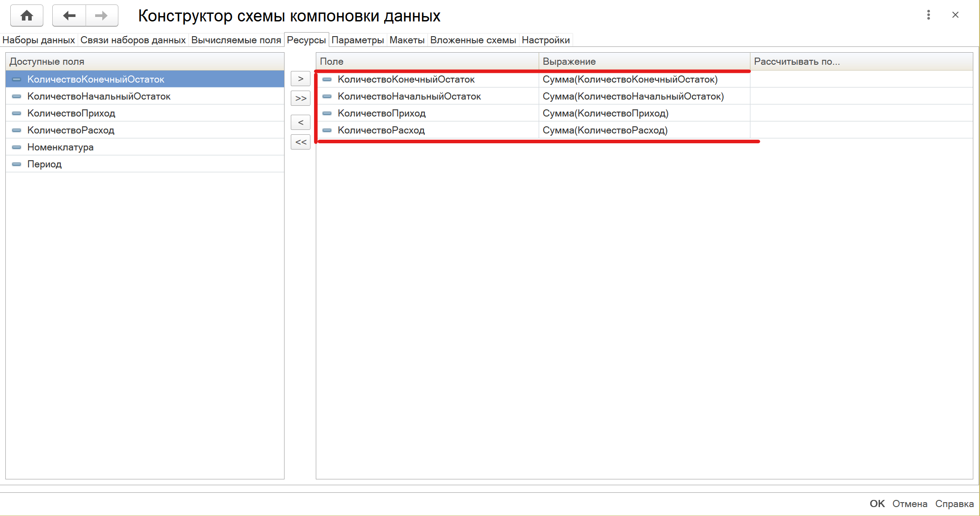Select the Ресурсы tab
980x516 pixels.
click(306, 40)
